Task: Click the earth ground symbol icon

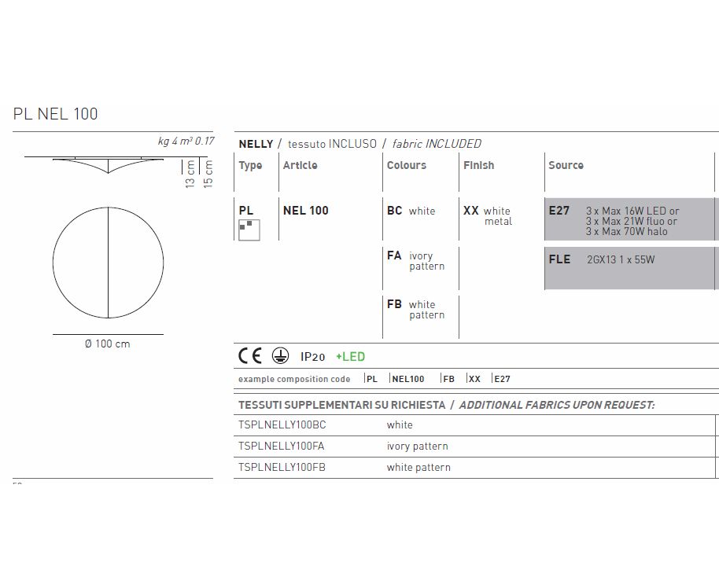Action: (x=279, y=356)
